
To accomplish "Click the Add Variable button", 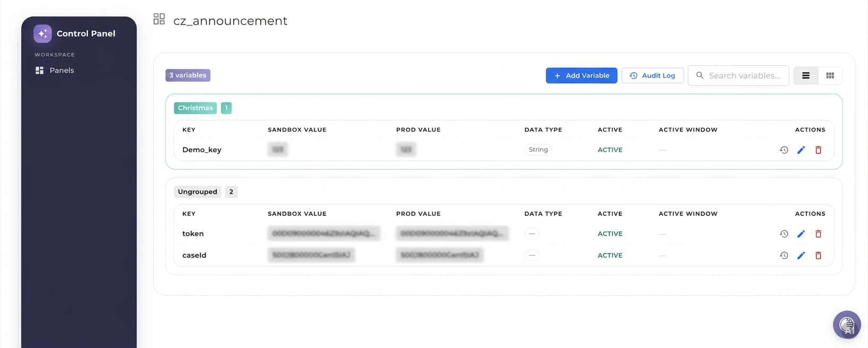I will coord(582,76).
